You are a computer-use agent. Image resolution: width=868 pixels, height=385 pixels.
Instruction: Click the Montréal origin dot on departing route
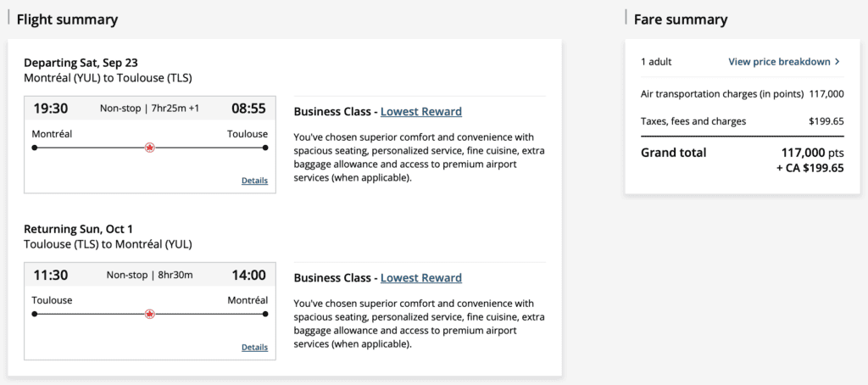(x=35, y=148)
